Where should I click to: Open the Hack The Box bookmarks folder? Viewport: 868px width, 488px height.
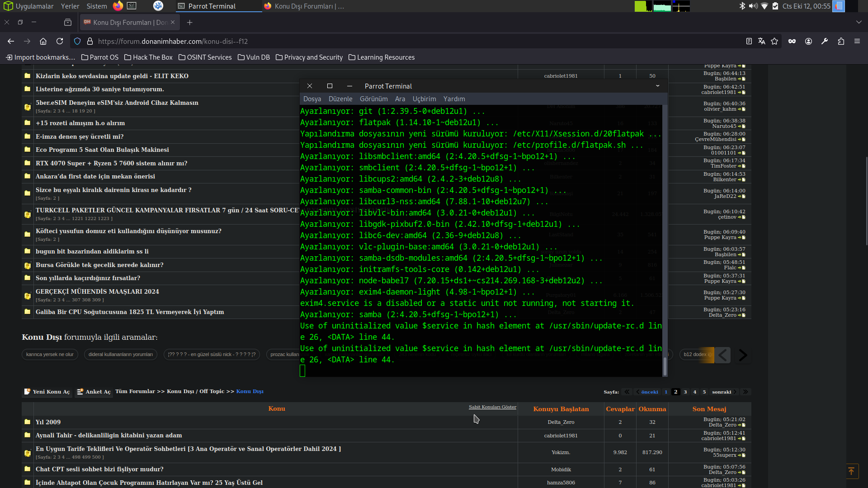148,57
